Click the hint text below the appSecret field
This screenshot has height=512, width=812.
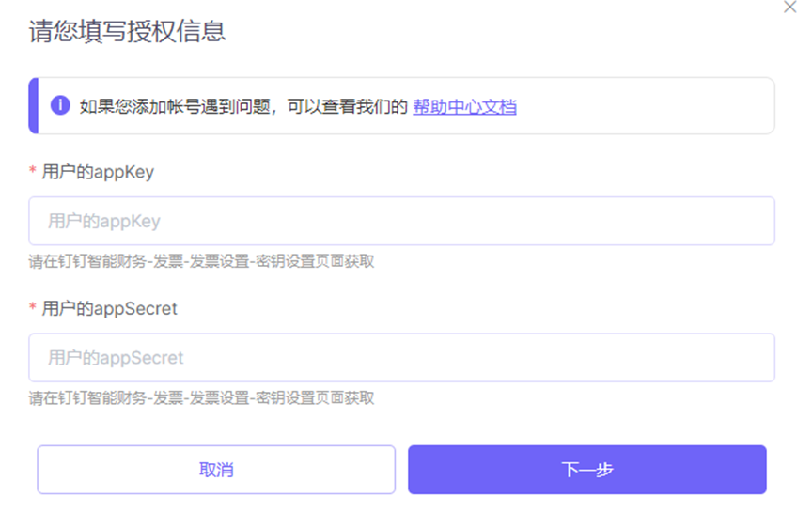(x=201, y=398)
